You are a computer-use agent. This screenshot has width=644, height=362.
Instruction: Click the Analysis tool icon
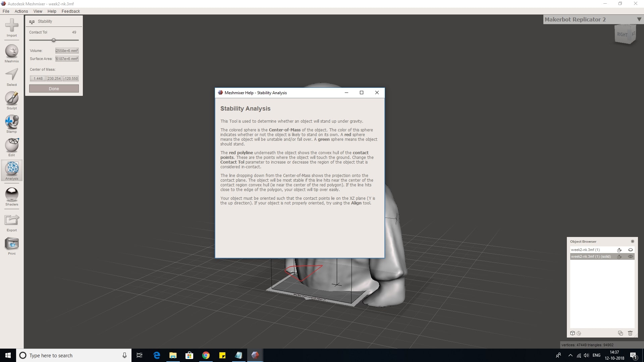12,168
